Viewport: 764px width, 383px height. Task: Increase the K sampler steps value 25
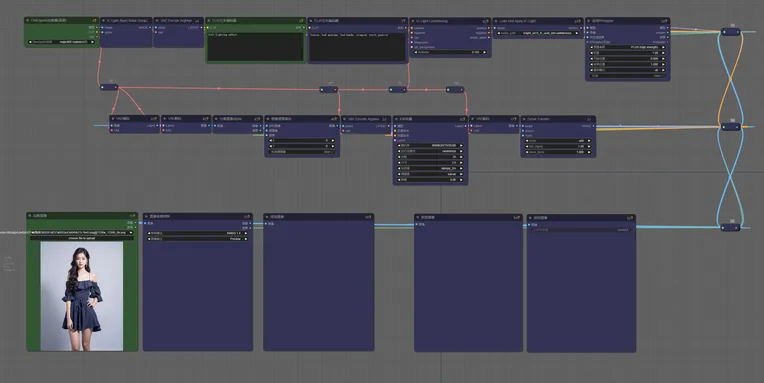click(x=460, y=157)
